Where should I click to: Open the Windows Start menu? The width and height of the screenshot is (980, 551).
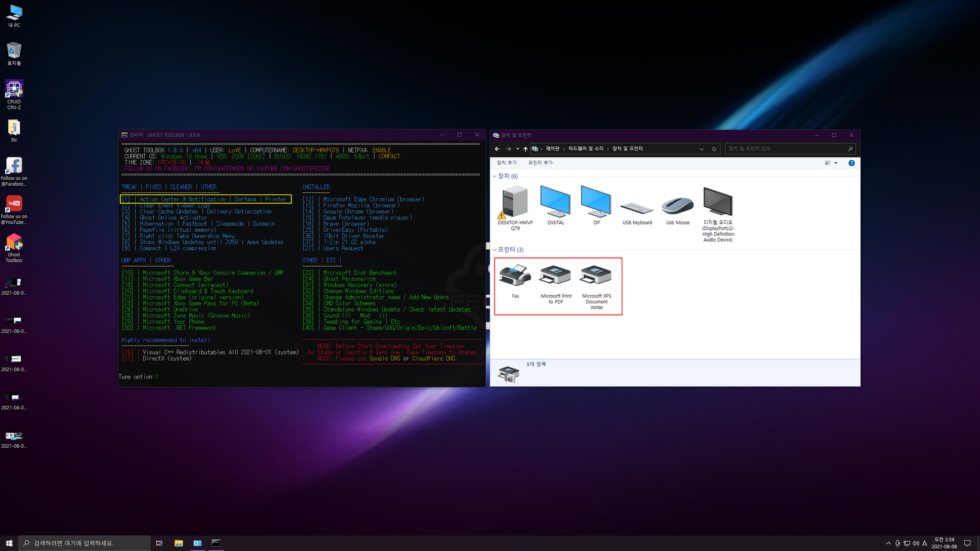click(9, 543)
